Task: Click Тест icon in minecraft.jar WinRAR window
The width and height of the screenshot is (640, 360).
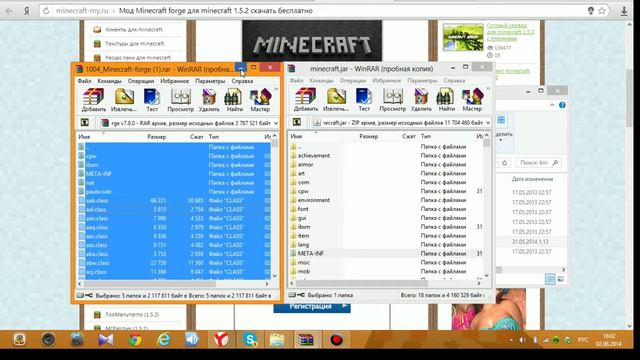Action: tap(364, 100)
